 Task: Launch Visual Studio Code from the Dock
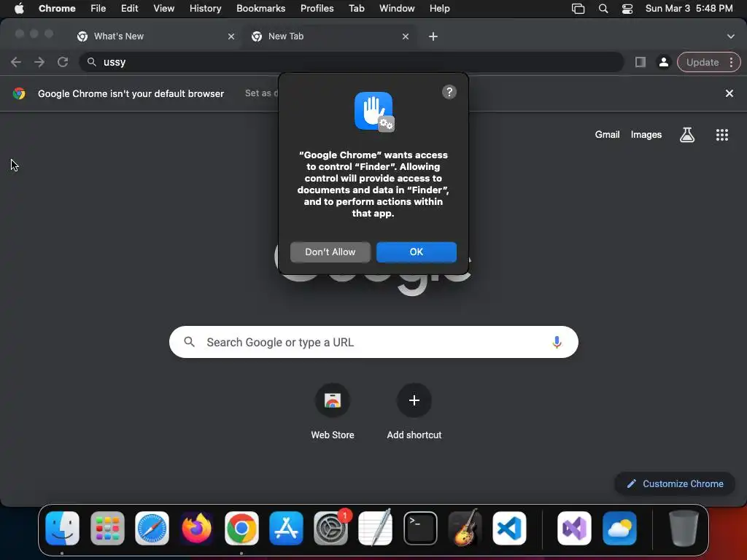tap(509, 528)
